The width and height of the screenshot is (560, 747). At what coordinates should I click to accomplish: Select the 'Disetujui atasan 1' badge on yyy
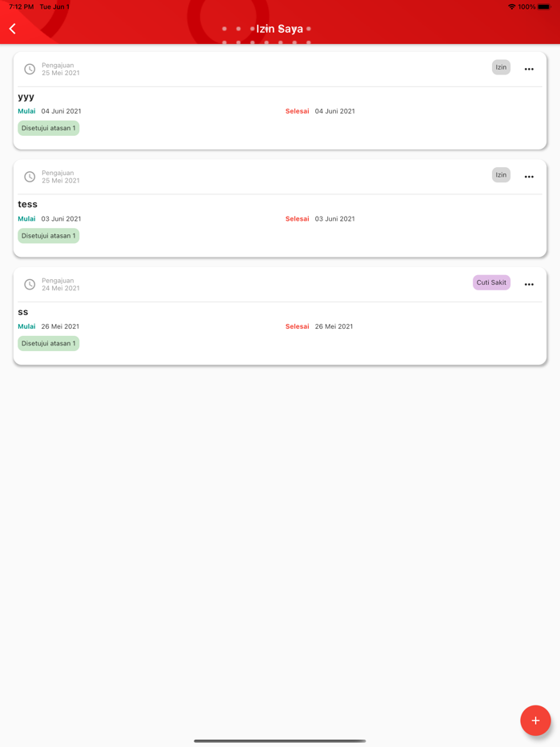tap(49, 128)
